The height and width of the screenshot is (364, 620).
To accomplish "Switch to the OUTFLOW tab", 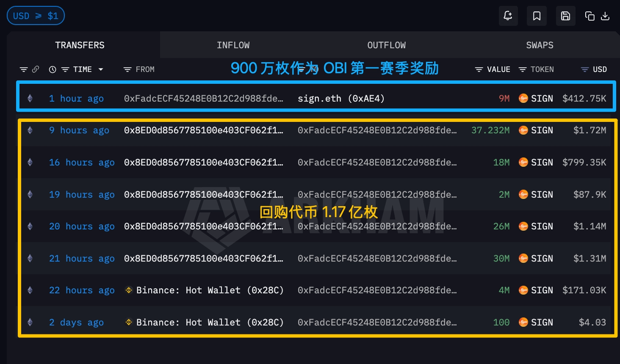I will pyautogui.click(x=386, y=45).
